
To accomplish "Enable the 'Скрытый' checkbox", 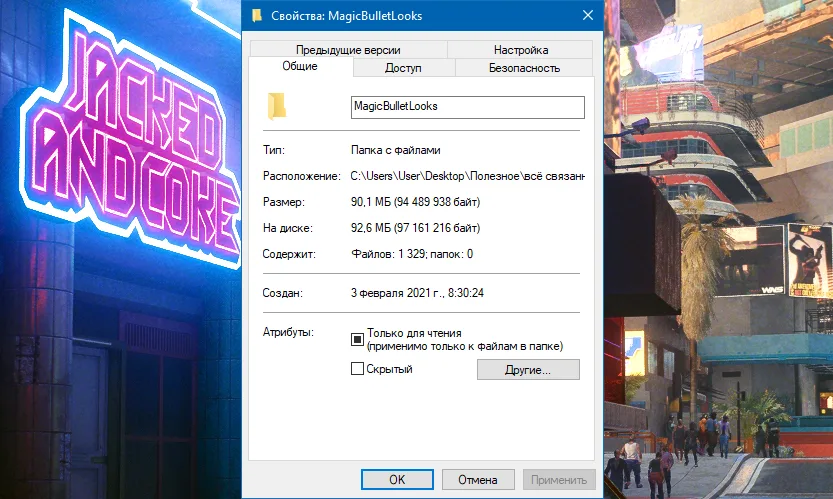I will 358,369.
